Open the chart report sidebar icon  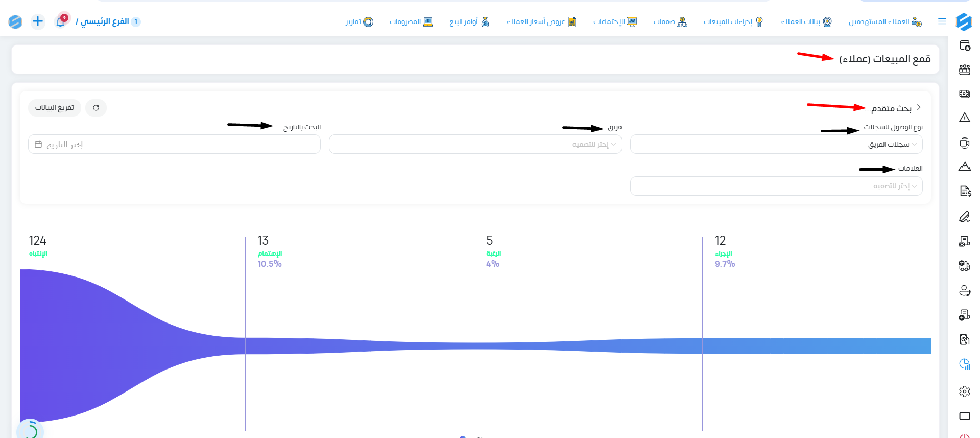(x=964, y=364)
